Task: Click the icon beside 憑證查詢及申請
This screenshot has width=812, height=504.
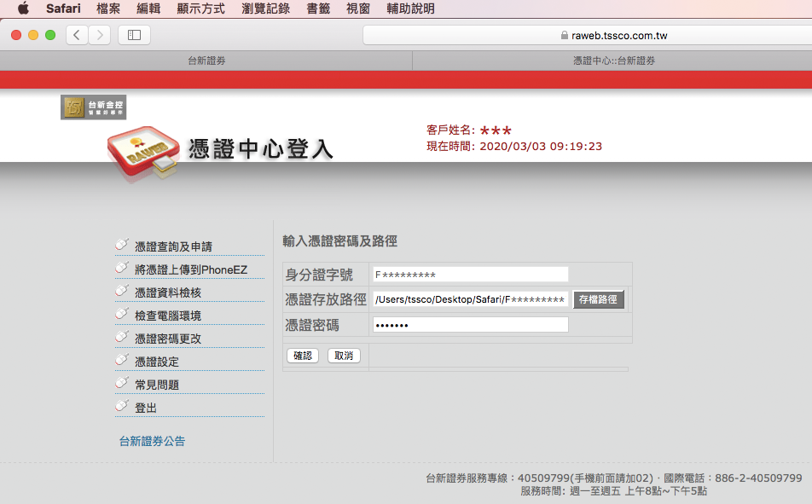Action: click(122, 244)
